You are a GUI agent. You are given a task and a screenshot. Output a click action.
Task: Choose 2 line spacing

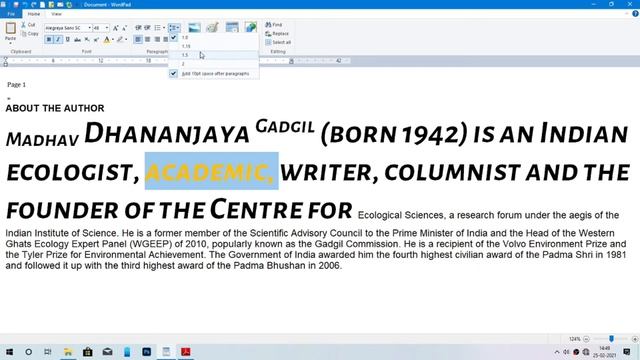213,64
